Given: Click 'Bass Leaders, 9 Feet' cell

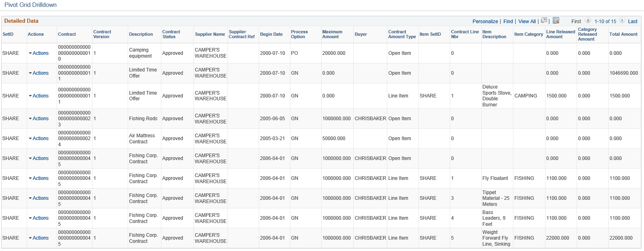Looking at the screenshot, I should pos(494,218).
